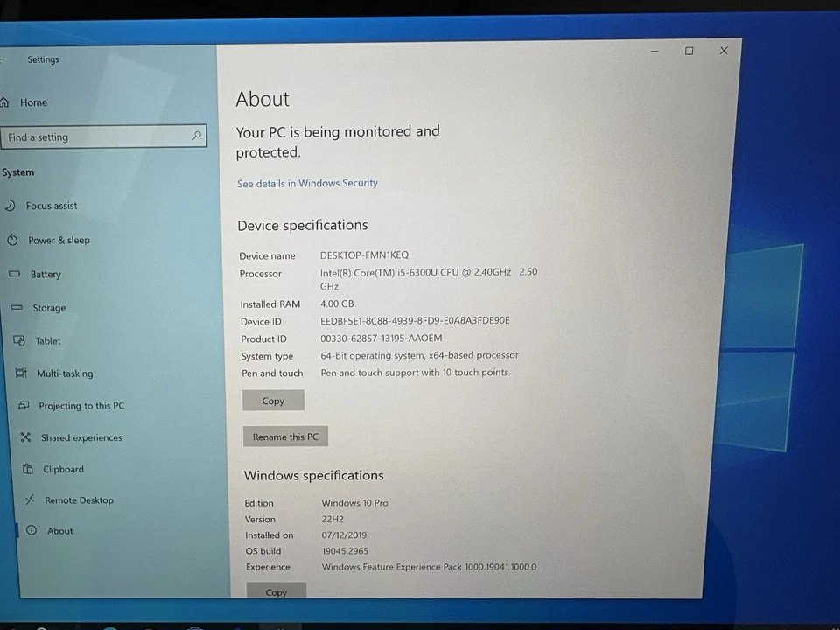
Task: Open Tablet settings
Action: 47,340
